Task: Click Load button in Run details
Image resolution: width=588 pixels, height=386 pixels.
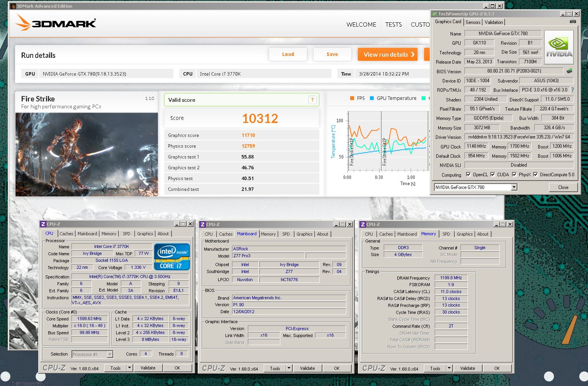Action: (288, 54)
